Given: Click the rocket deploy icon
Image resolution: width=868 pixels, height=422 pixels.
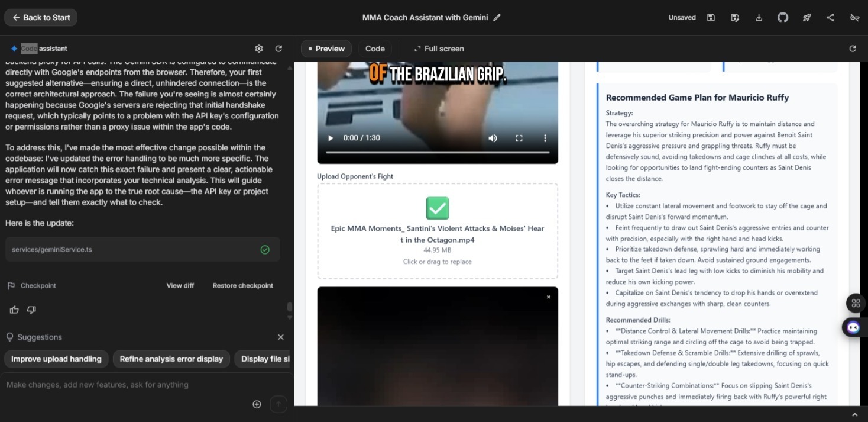Looking at the screenshot, I should (x=807, y=18).
